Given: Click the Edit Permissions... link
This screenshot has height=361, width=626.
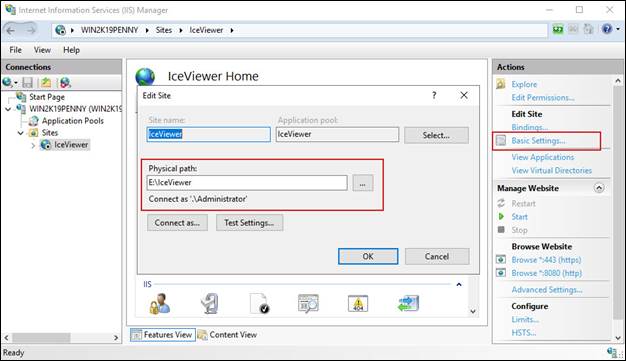Looking at the screenshot, I should point(543,97).
